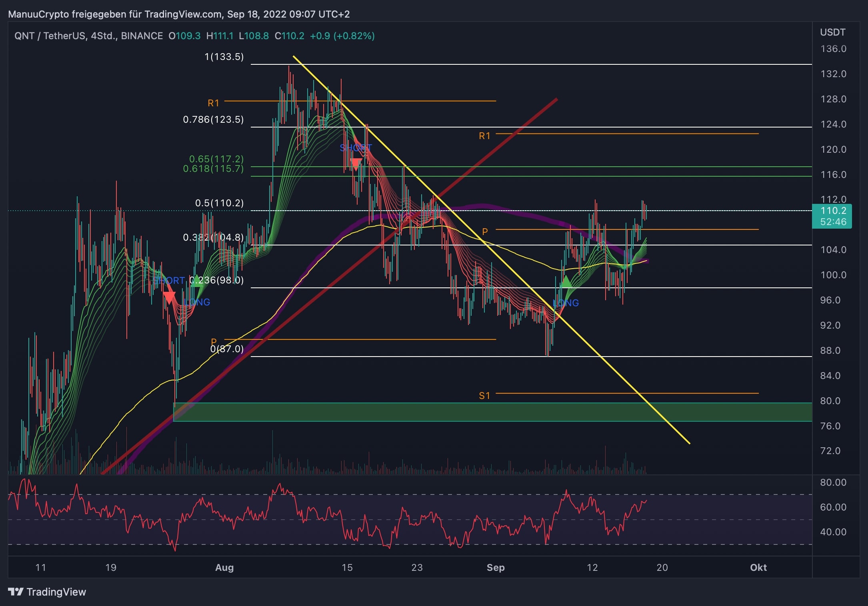Image resolution: width=868 pixels, height=606 pixels.
Task: Click the 0(87.0) Fibonacci label
Action: [227, 349]
